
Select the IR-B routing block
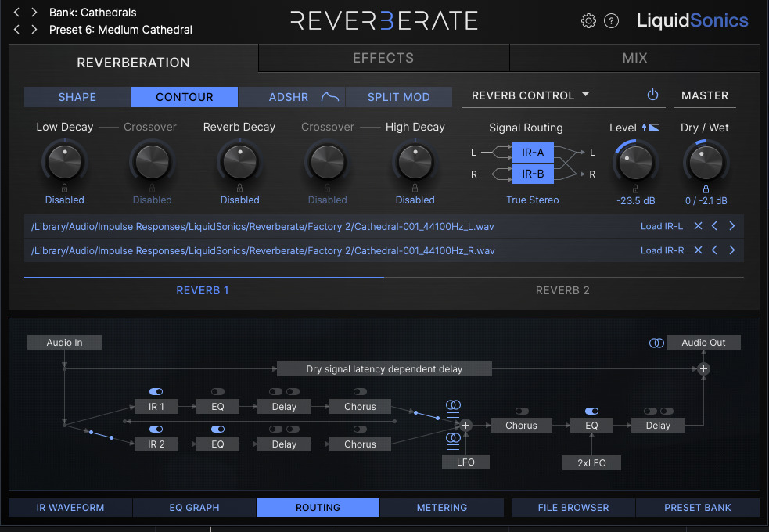[x=533, y=174]
